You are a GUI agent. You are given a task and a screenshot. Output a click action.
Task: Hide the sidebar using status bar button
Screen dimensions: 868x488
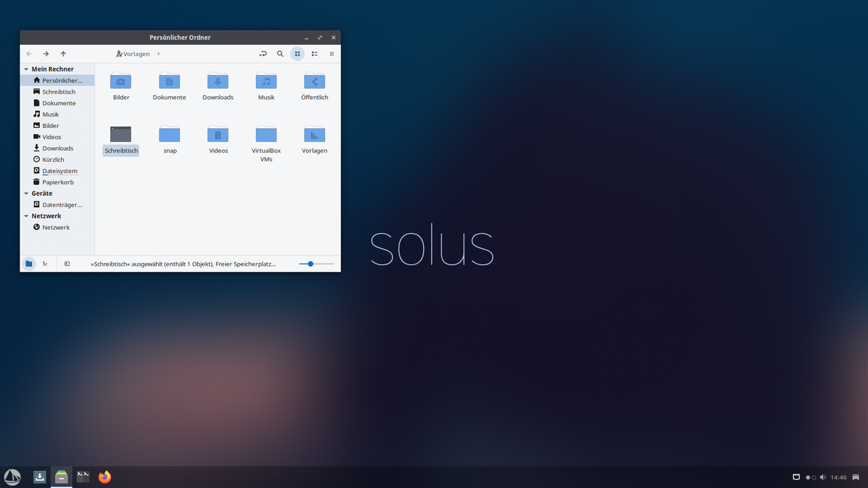67,264
